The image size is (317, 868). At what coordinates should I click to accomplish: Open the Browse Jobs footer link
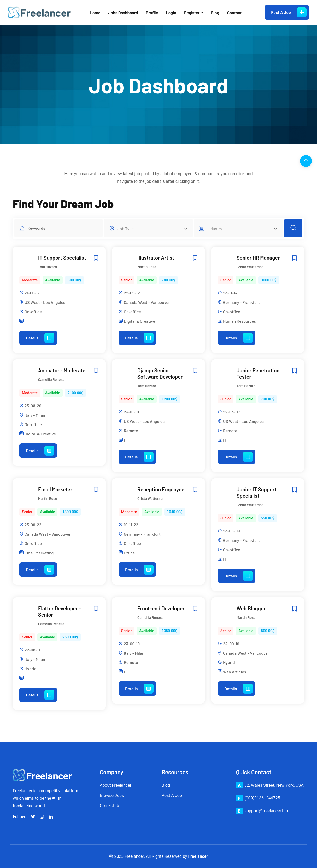click(x=112, y=795)
